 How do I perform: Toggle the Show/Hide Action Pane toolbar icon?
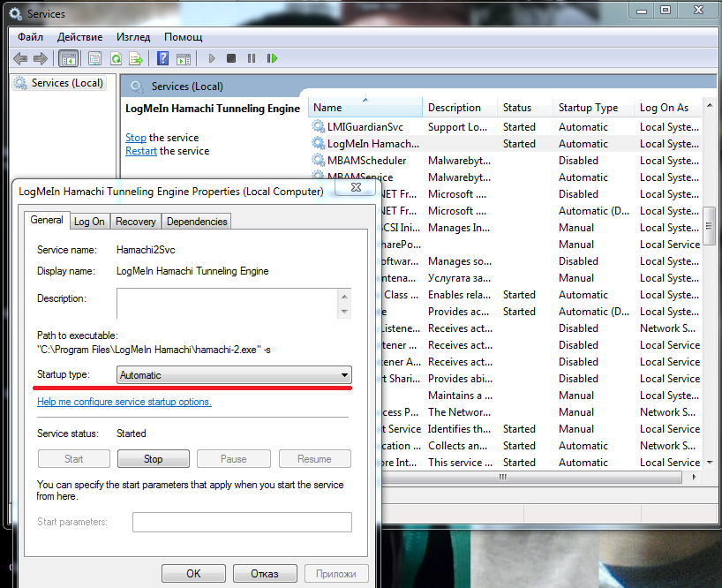[184, 58]
